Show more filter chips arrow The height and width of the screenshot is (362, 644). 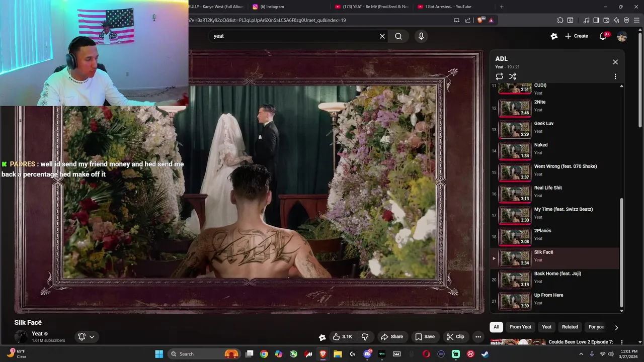[x=616, y=327]
